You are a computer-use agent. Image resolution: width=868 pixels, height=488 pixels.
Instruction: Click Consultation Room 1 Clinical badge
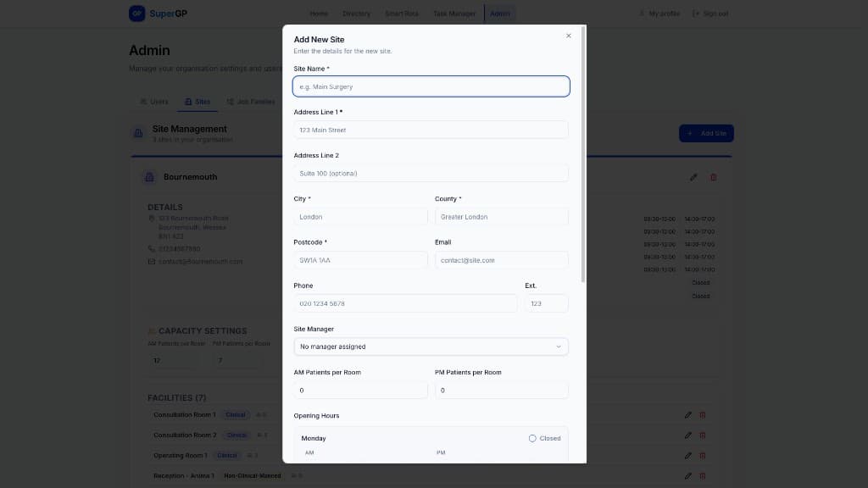(x=236, y=415)
